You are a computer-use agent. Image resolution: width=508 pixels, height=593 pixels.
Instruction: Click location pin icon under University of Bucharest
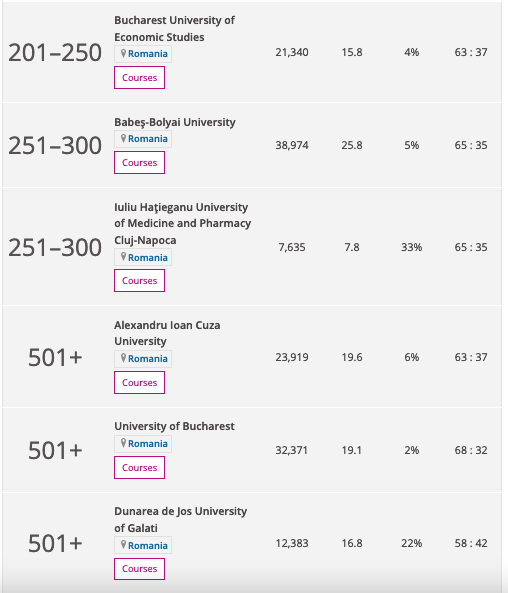coord(123,443)
